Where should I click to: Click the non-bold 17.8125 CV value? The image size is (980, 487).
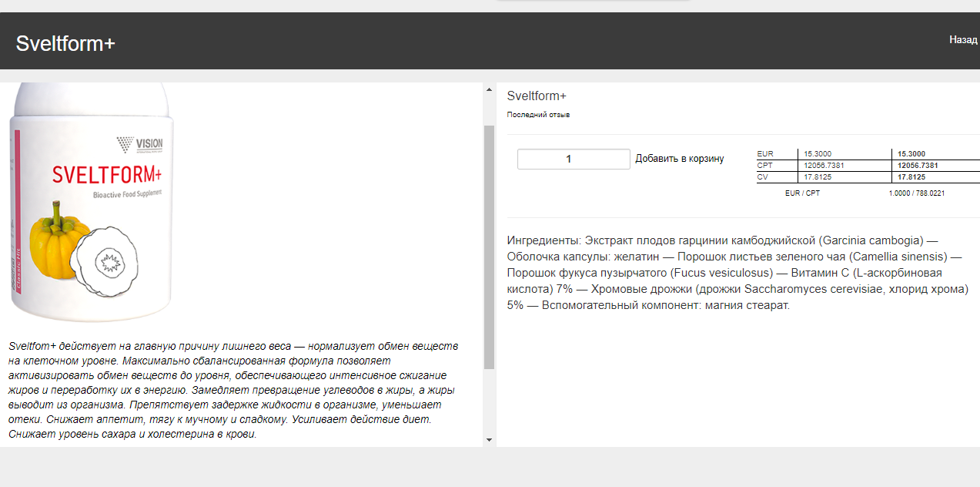point(818,177)
